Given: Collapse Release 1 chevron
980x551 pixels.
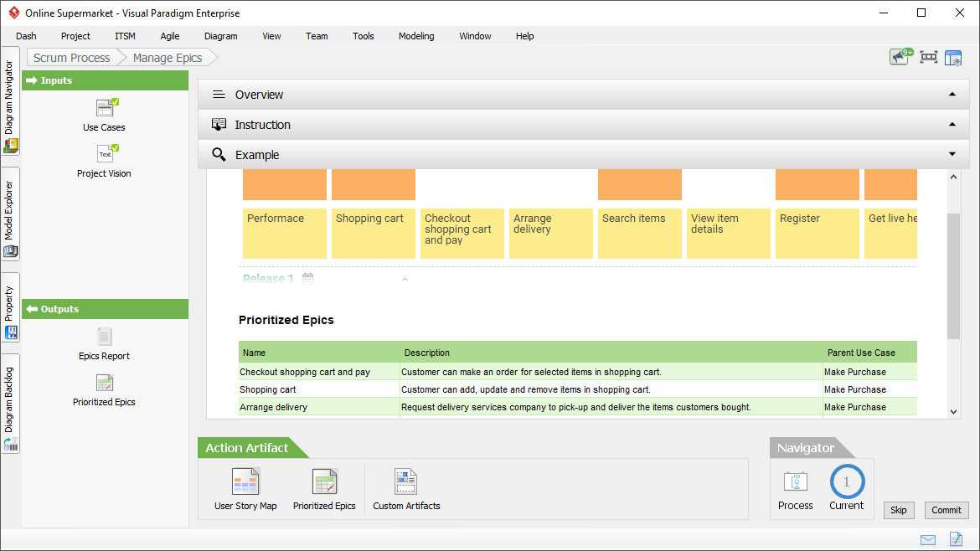Looking at the screenshot, I should pos(405,279).
